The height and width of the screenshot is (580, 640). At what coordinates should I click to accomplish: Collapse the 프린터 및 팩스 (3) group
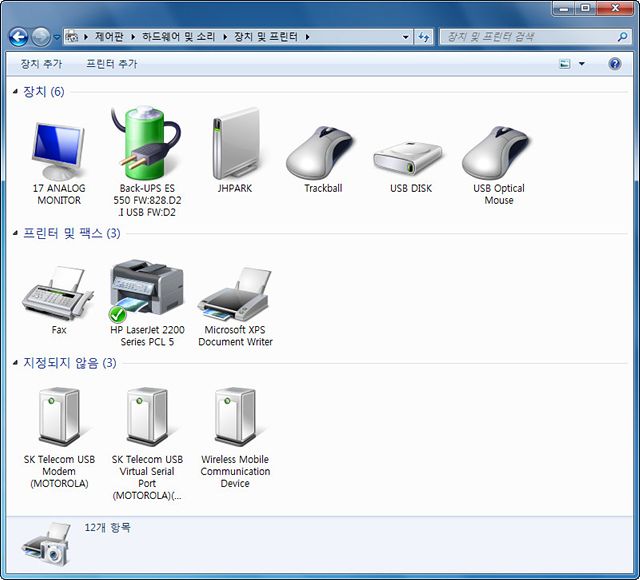(x=16, y=233)
